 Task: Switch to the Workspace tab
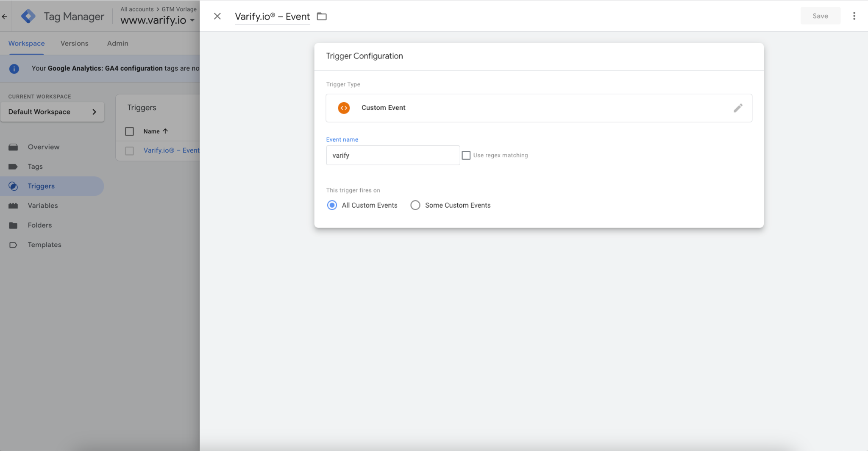pos(26,43)
